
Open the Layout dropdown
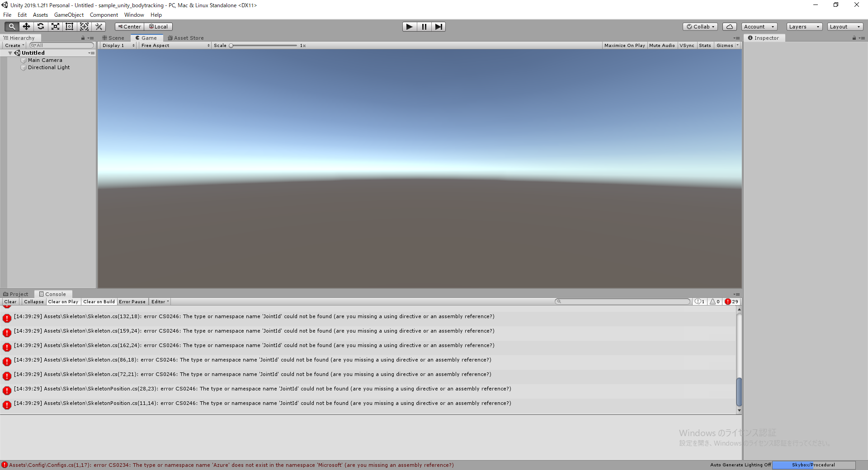[x=844, y=26]
